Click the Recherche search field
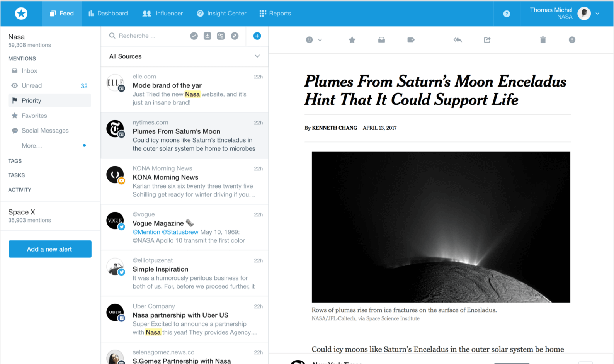The image size is (614, 364). click(x=147, y=36)
